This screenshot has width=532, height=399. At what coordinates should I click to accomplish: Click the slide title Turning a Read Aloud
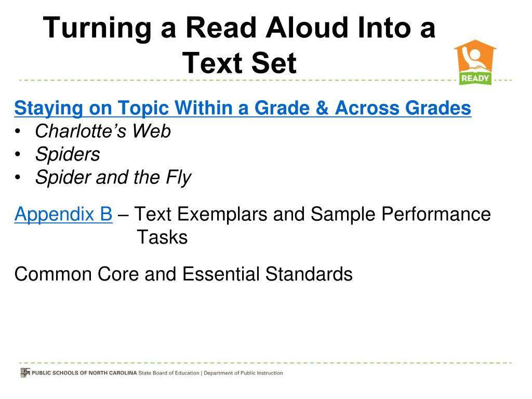239,28
